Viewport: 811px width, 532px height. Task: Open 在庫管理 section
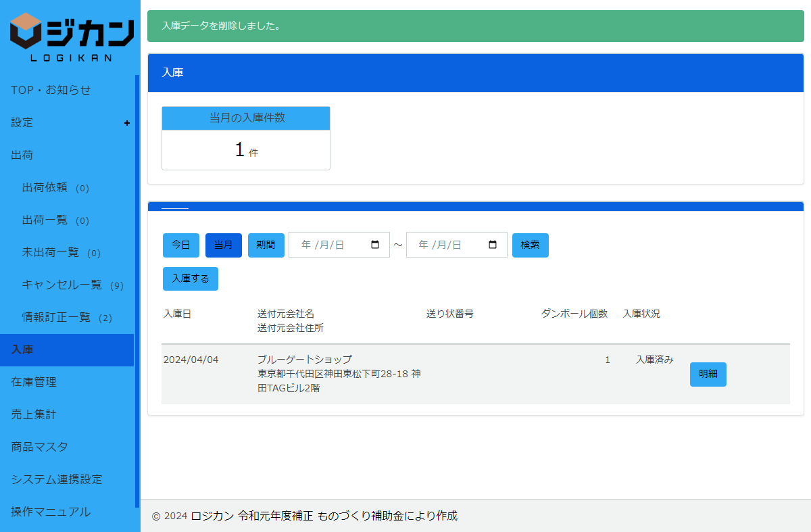[34, 382]
